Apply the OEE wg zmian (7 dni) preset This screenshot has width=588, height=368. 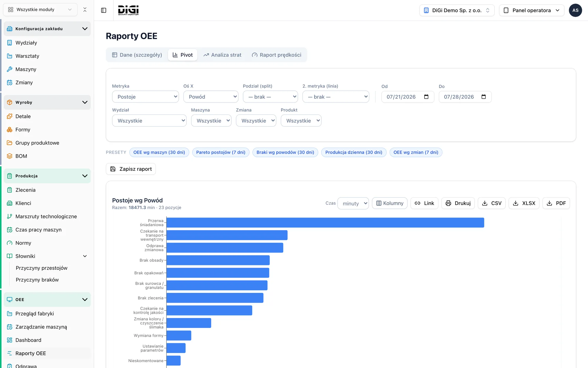416,152
